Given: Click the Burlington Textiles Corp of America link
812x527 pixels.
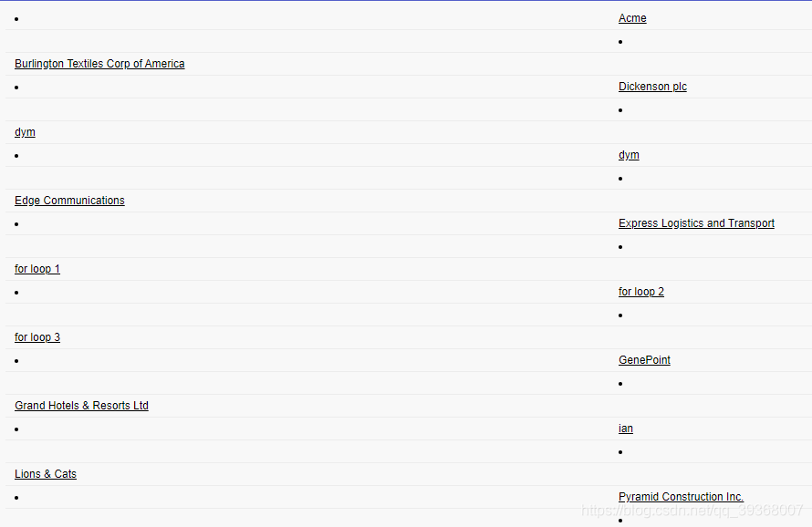Looking at the screenshot, I should pyautogui.click(x=99, y=63).
